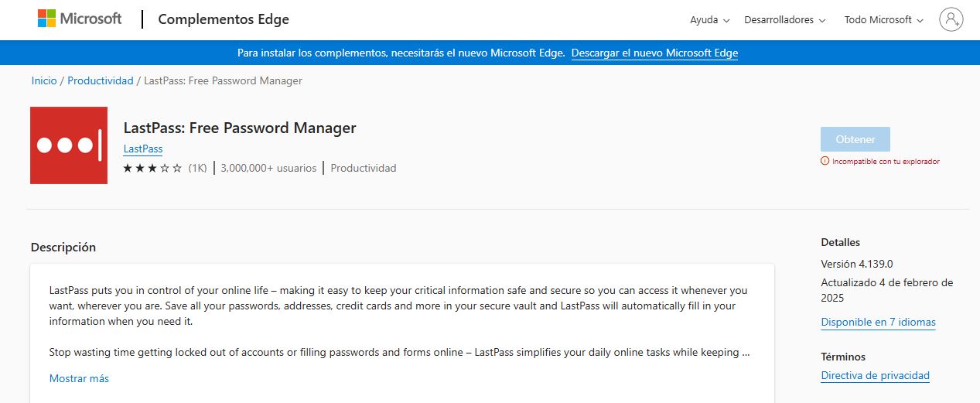980x403 pixels.
Task: Click the breadcrumb text LastPass: Free Password Manager
Action: pos(224,80)
